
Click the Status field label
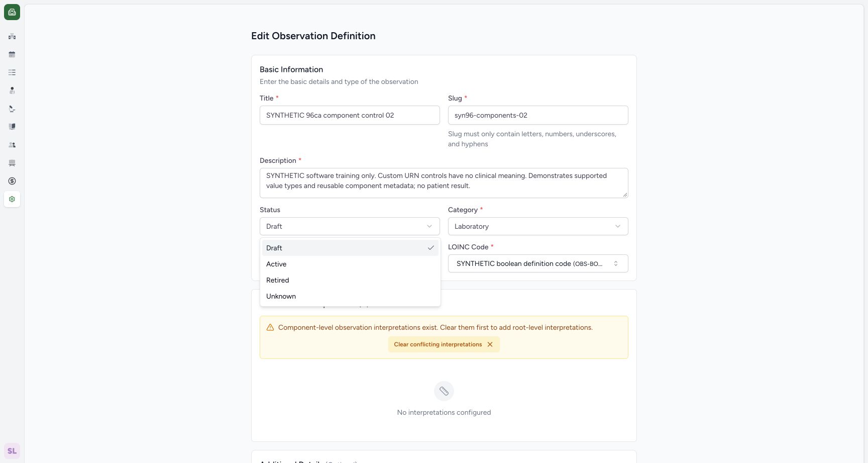click(270, 210)
